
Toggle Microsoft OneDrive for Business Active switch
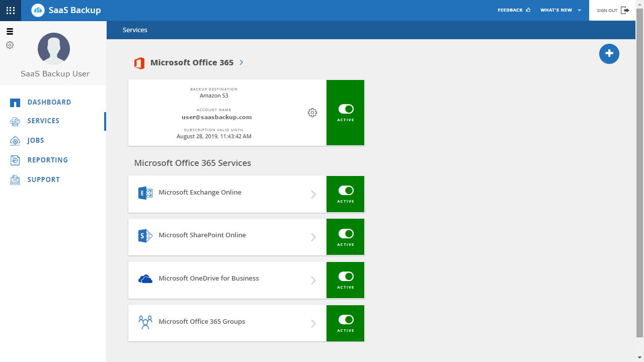coord(346,277)
